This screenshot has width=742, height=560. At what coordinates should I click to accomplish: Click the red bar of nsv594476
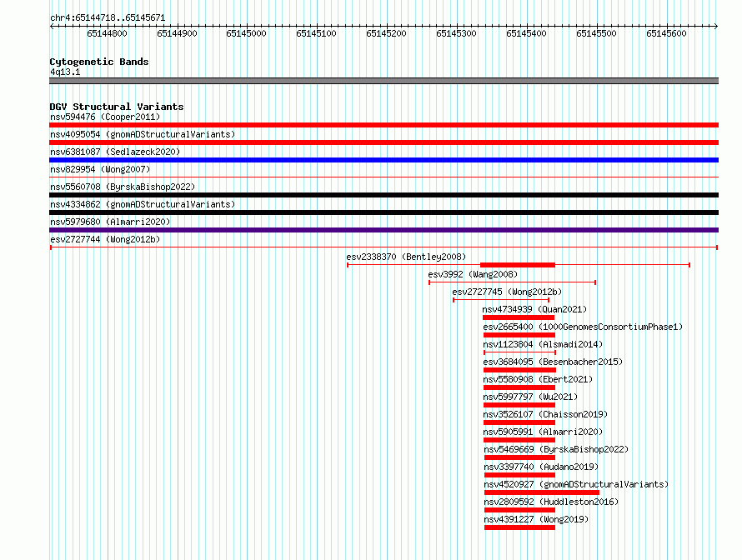click(384, 125)
